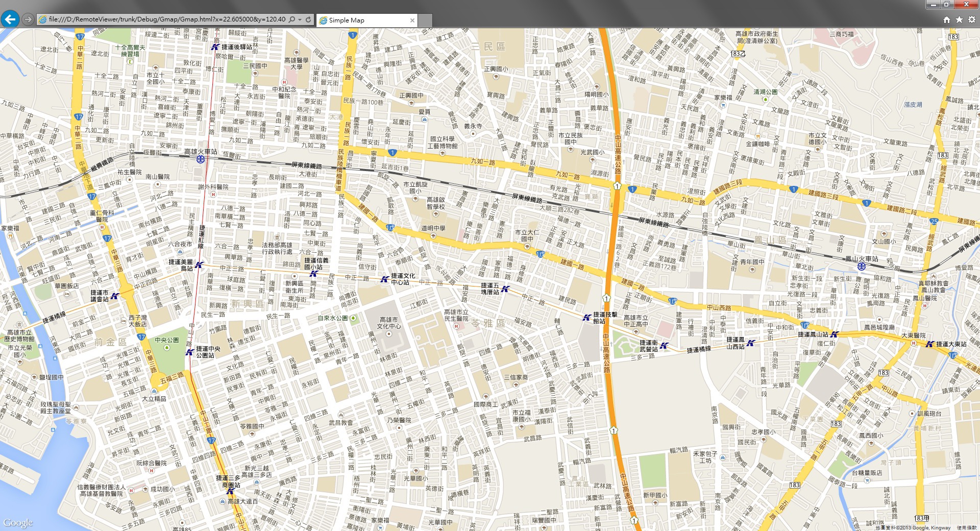This screenshot has height=531, width=980.
Task: Go back with the browser back arrow
Action: 10,19
